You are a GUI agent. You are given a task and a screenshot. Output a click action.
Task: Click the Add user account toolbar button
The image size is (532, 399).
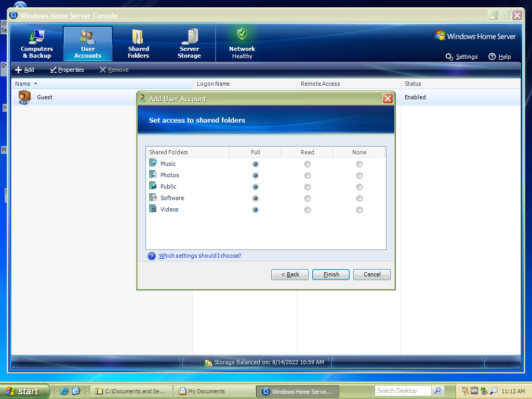(x=24, y=70)
